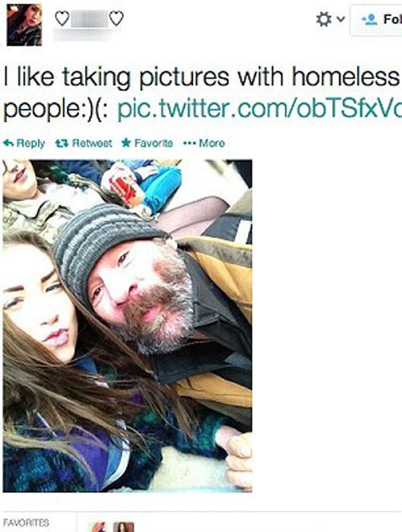Open first favoriter's small avatar

pos(98,527)
